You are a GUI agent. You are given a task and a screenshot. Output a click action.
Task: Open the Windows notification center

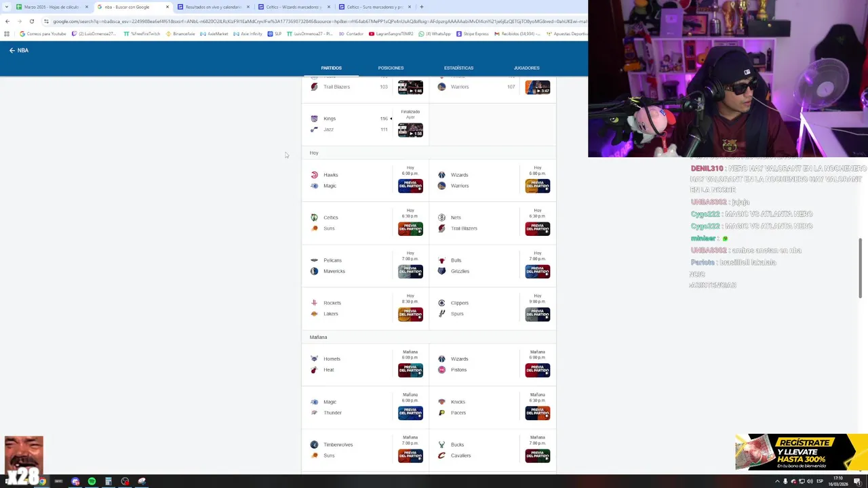point(856,481)
